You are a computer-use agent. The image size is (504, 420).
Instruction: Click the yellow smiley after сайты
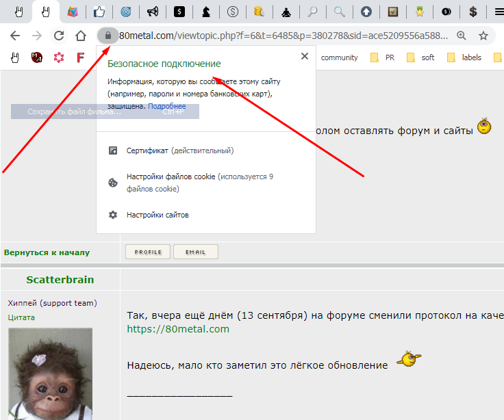484,126
